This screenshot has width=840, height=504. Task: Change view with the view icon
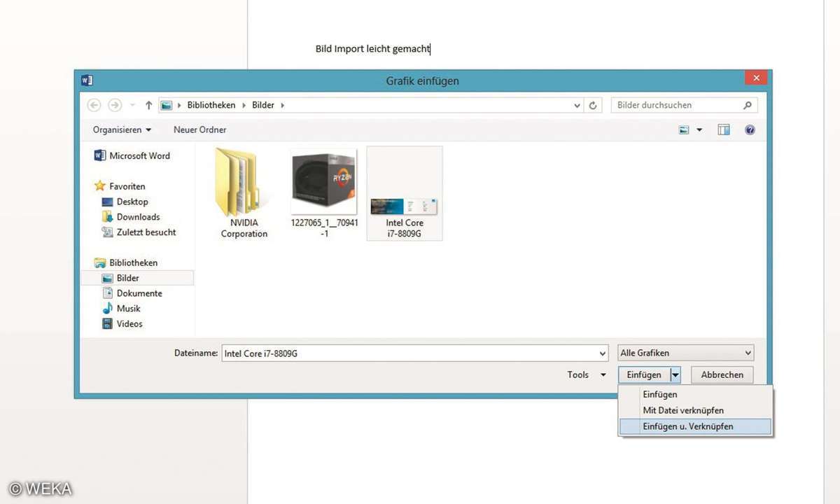click(x=684, y=130)
